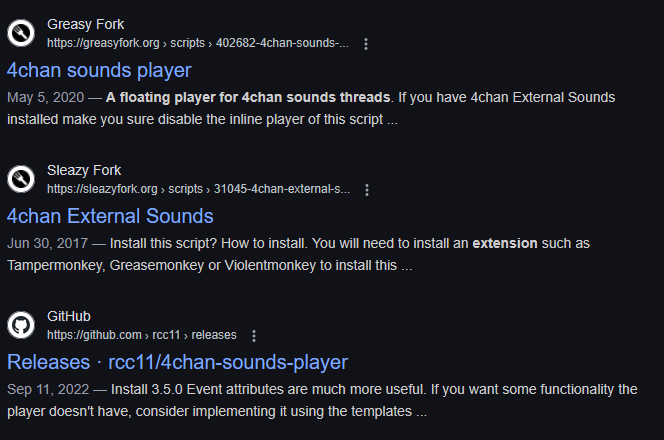Click the bold "extension" word in snippet
The image size is (664, 440).
point(505,243)
